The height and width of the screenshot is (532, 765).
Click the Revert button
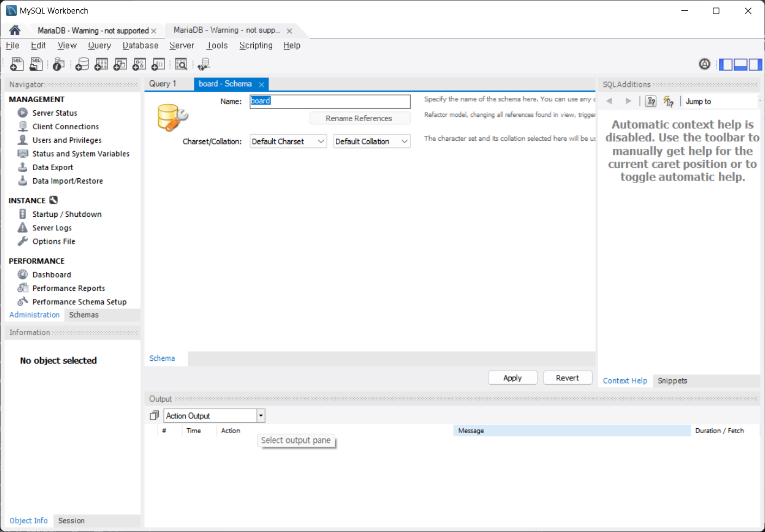click(x=567, y=378)
